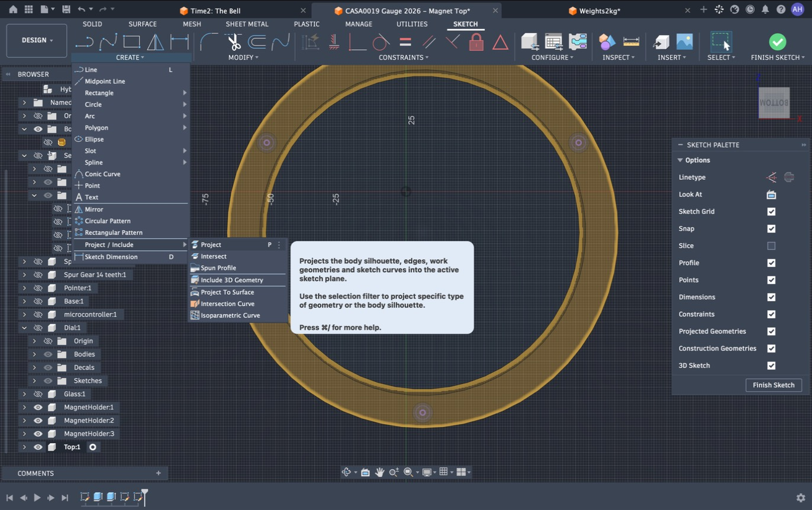Click the Offset tool icon
This screenshot has width=812, height=510.
[256, 41]
